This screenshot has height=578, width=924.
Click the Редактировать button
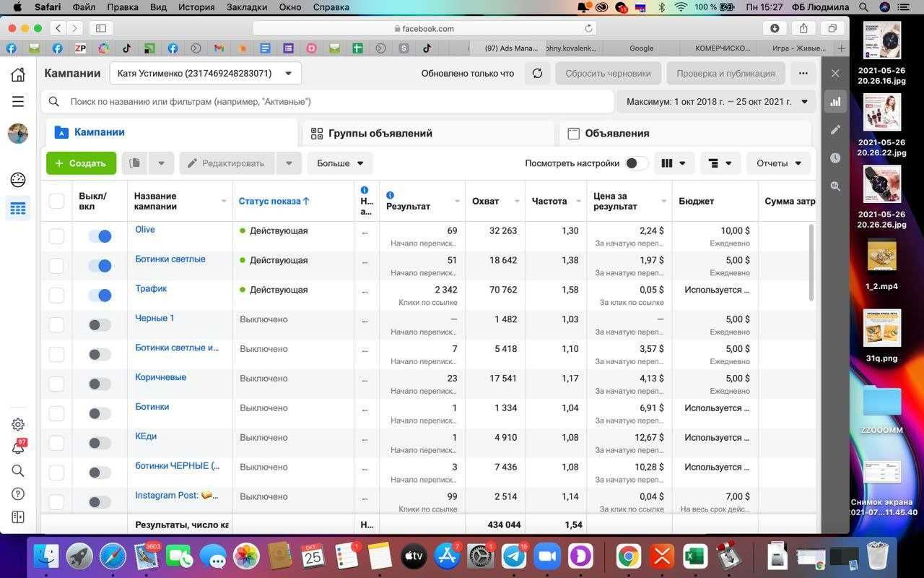[227, 163]
